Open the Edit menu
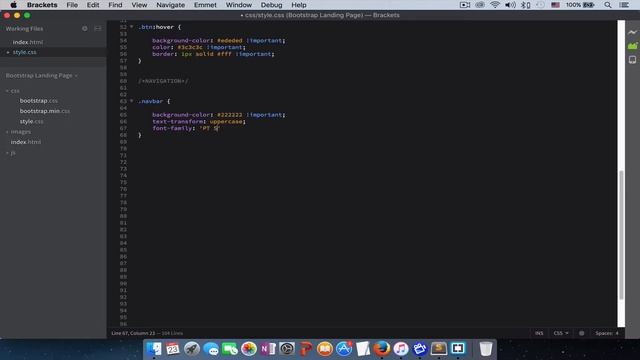The height and width of the screenshot is (360, 640). click(x=93, y=5)
